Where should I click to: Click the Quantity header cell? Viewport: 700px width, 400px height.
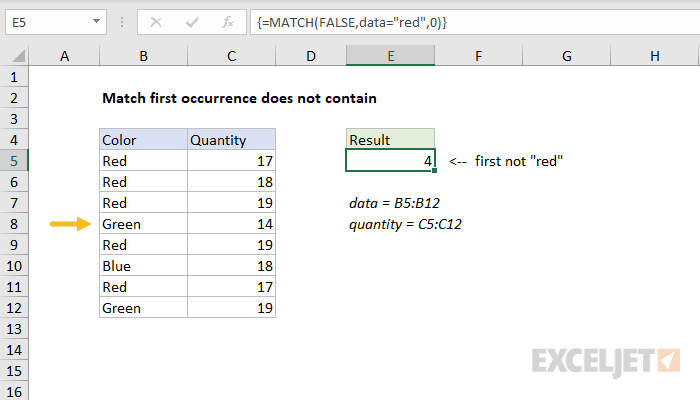tap(231, 140)
